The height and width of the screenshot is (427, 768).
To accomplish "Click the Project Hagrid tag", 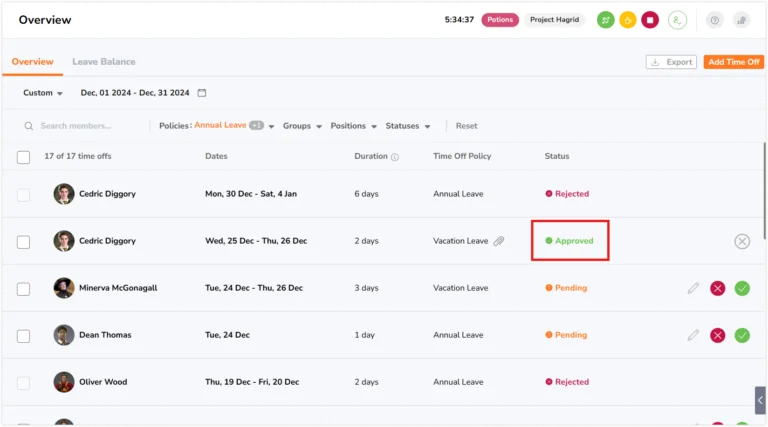I will click(554, 20).
